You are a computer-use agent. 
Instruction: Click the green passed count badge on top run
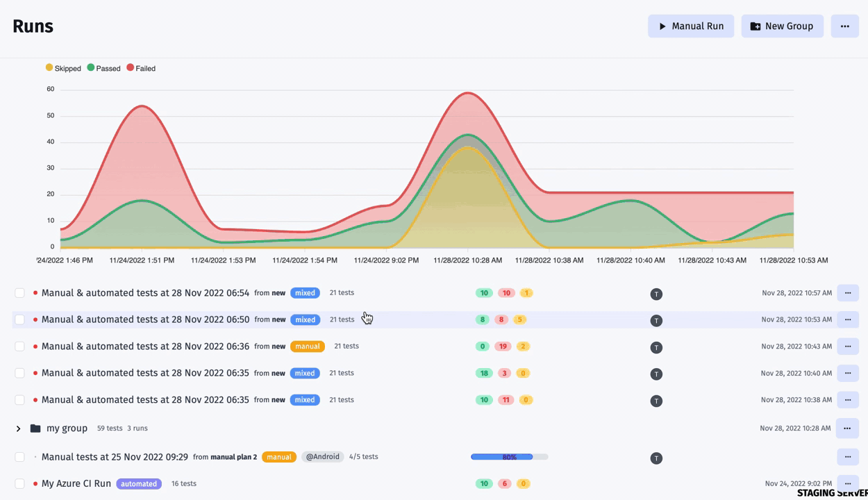pos(484,293)
